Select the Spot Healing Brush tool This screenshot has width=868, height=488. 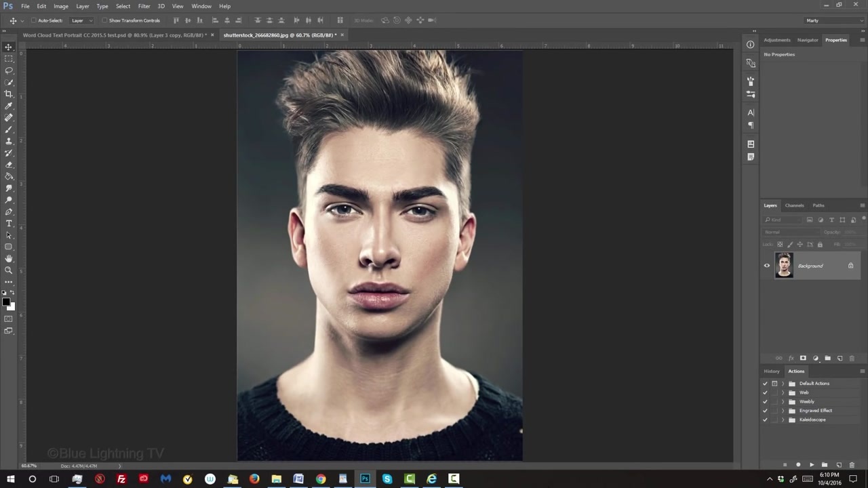click(x=9, y=118)
